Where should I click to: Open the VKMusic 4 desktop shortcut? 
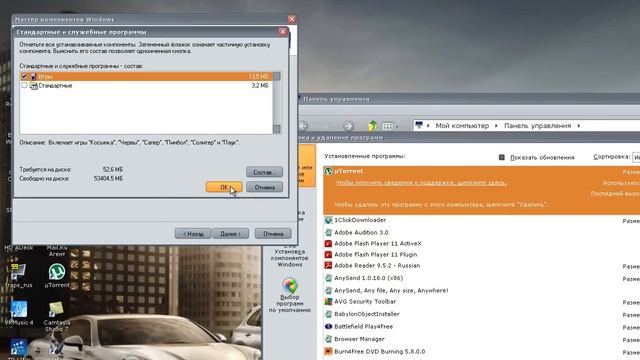19,313
